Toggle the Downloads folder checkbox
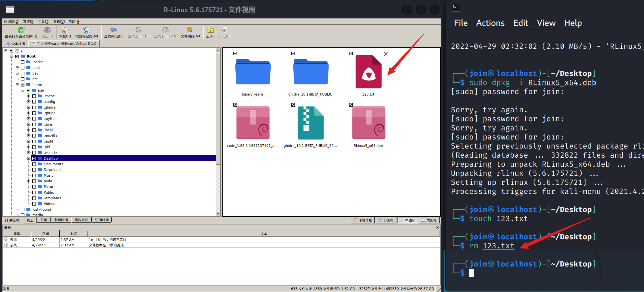 point(34,170)
